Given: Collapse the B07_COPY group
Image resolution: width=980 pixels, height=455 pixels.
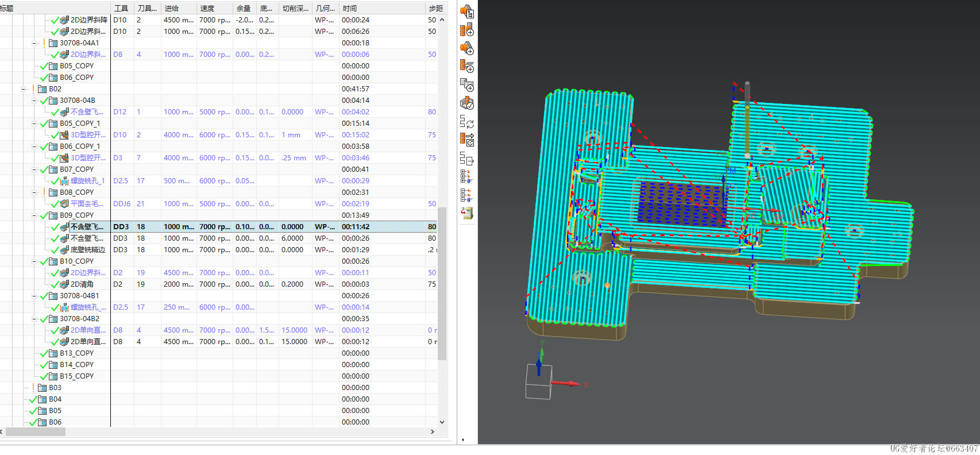Looking at the screenshot, I should click(x=34, y=169).
